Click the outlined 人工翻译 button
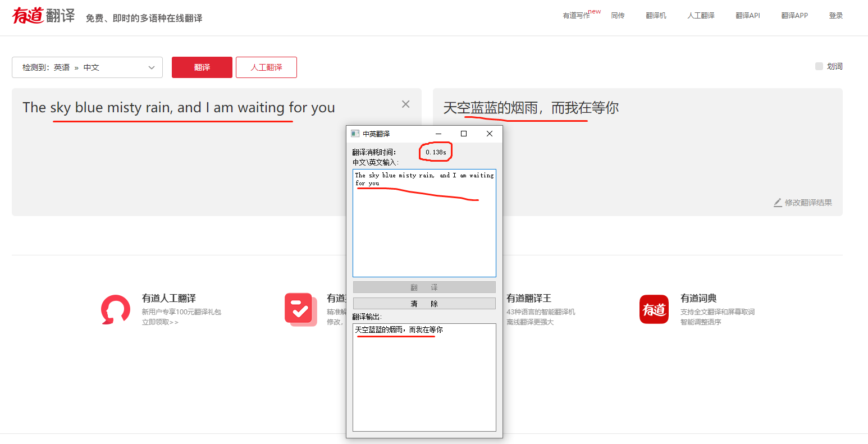Viewport: 868px width, 444px height. coord(266,67)
